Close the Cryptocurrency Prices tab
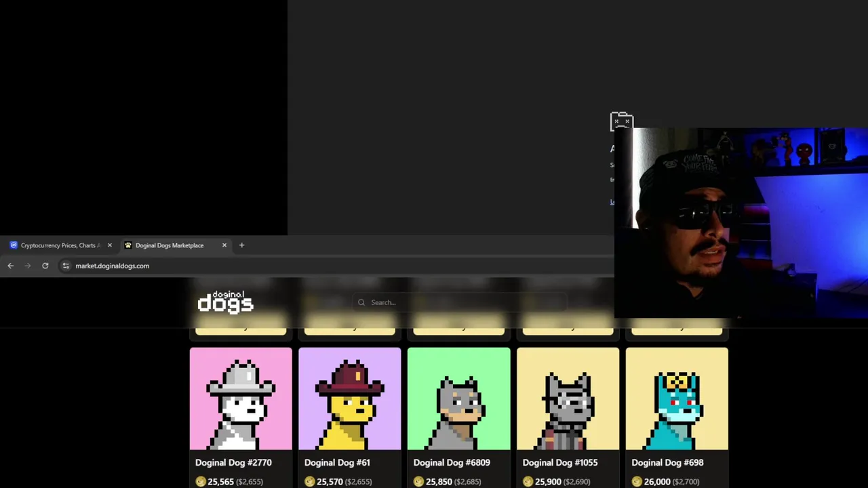868x488 pixels. click(x=109, y=245)
